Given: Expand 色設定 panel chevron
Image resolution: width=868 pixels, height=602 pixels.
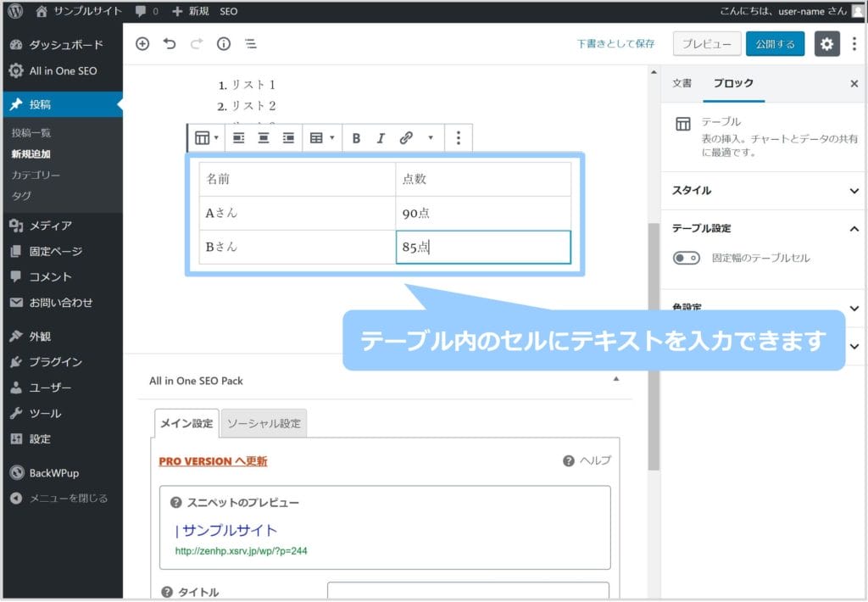Looking at the screenshot, I should point(854,308).
